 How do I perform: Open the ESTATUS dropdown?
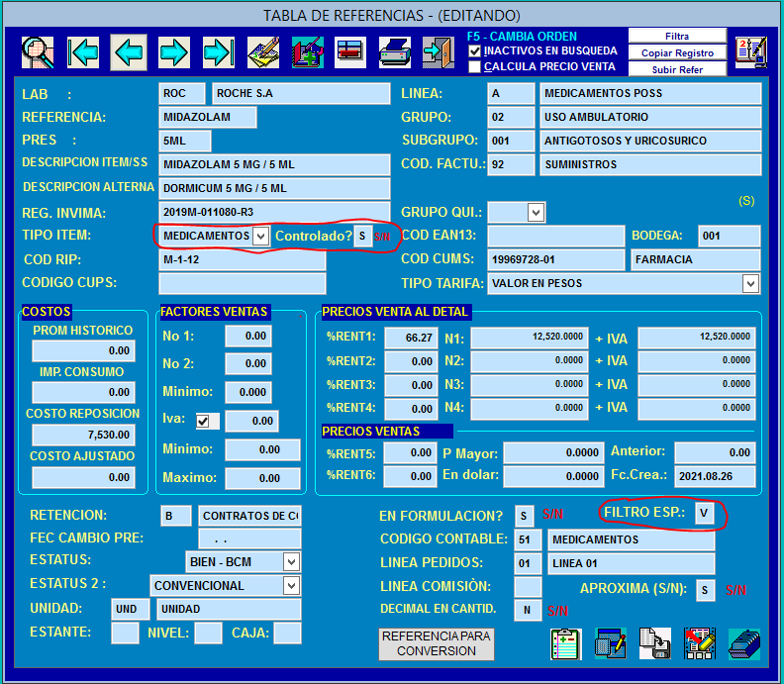pyautogui.click(x=291, y=561)
